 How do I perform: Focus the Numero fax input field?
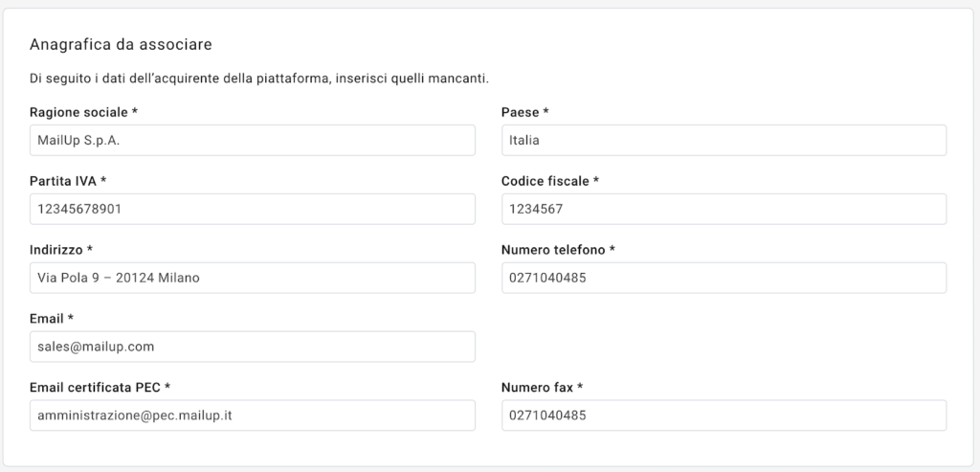(x=724, y=416)
